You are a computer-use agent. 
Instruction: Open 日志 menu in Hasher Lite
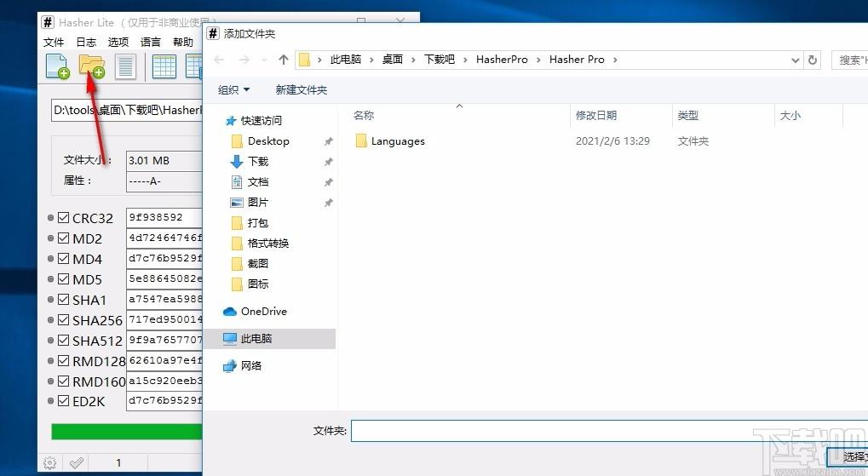coord(86,42)
